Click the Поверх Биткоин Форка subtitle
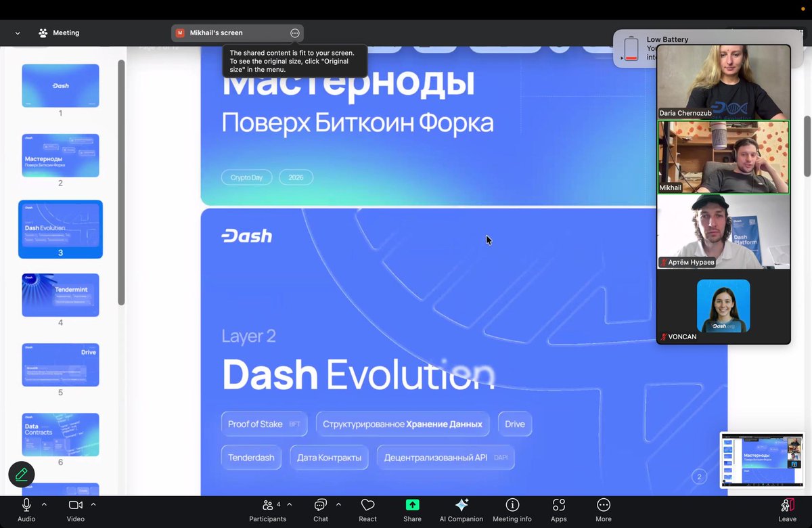The width and height of the screenshot is (812, 528). [x=357, y=123]
